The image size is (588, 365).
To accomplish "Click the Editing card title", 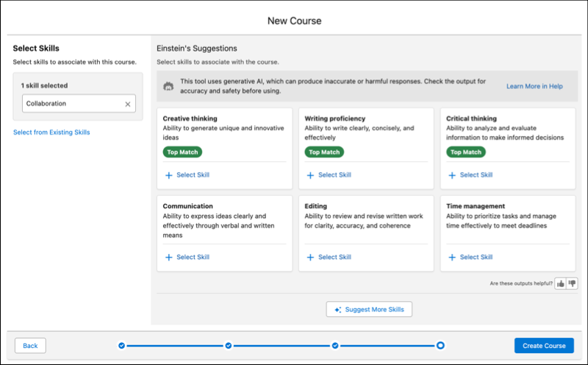I will coord(316,206).
